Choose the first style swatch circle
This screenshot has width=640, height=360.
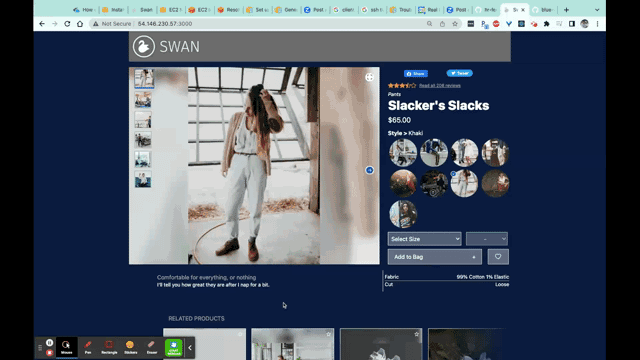coord(403,153)
